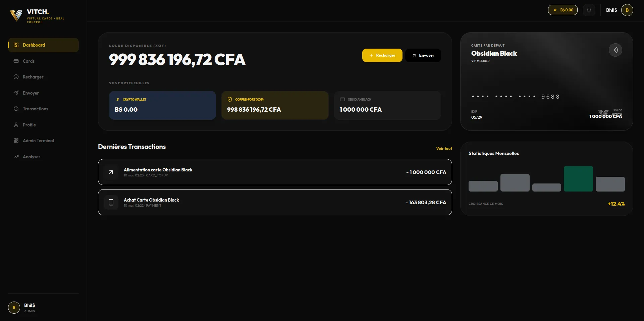
Task: Click the notification bell icon
Action: [589, 10]
